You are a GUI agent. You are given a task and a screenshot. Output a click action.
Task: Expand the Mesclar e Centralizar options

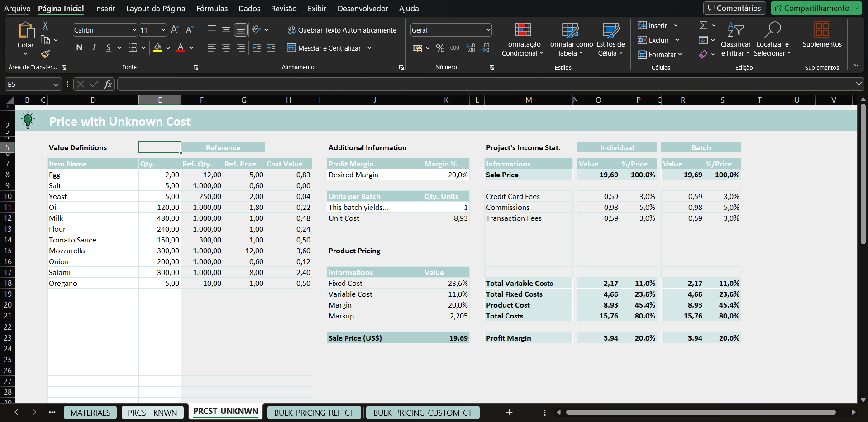369,48
